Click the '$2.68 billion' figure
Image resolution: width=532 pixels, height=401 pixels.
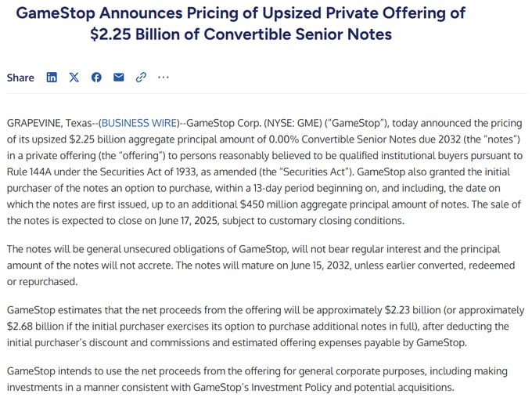35,327
